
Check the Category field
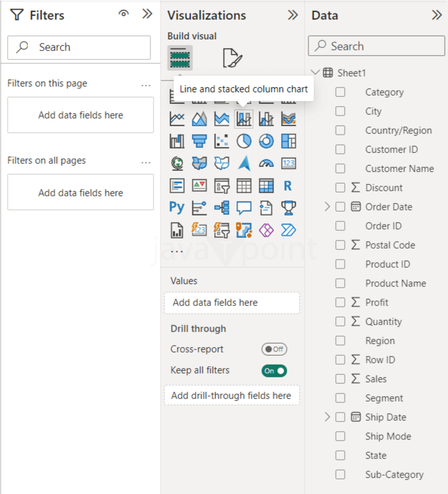tap(340, 92)
